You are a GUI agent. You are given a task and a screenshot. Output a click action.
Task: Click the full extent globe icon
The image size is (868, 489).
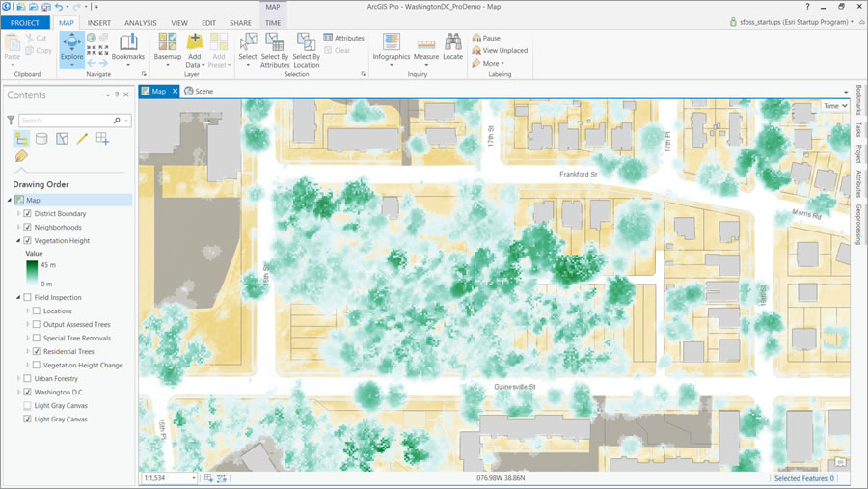[92, 38]
